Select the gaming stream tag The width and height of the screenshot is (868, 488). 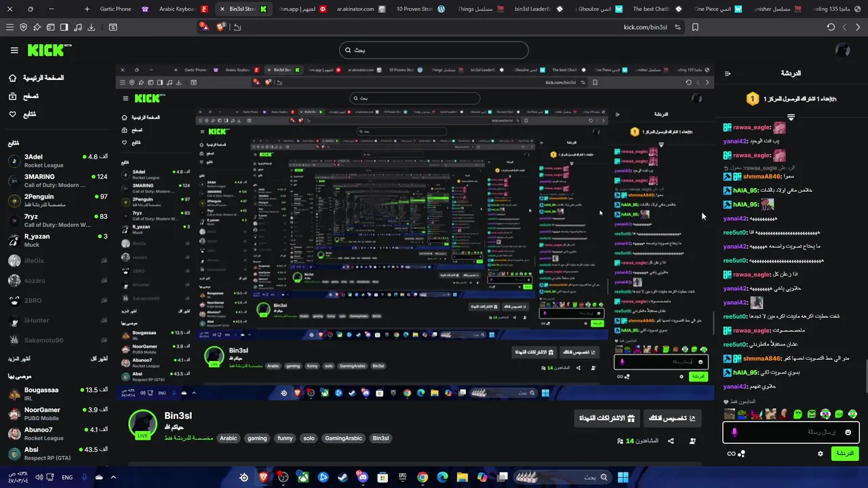[257, 439]
